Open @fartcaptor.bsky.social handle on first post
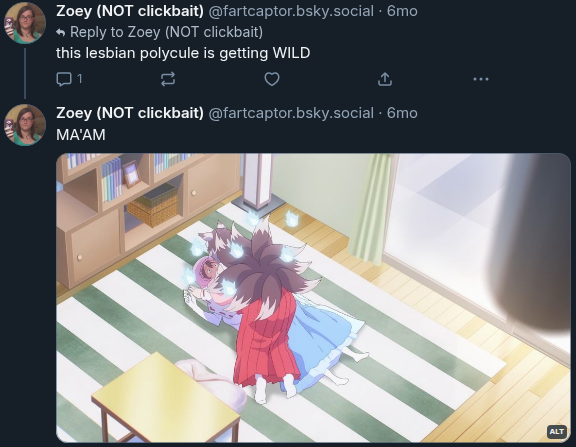 [291, 11]
